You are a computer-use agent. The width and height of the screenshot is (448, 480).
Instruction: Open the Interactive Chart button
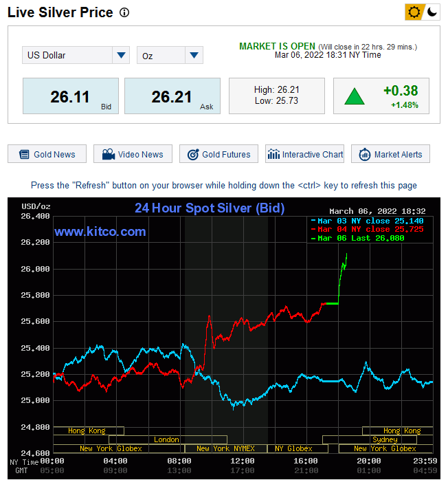click(304, 154)
